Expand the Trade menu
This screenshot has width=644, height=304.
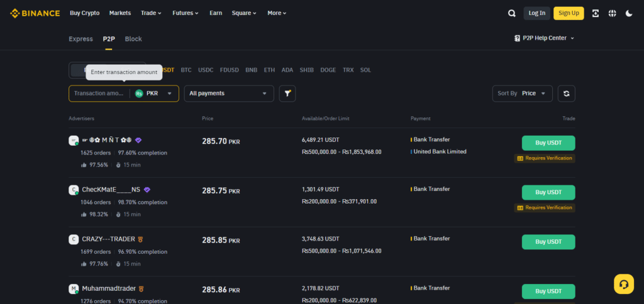pos(151,13)
